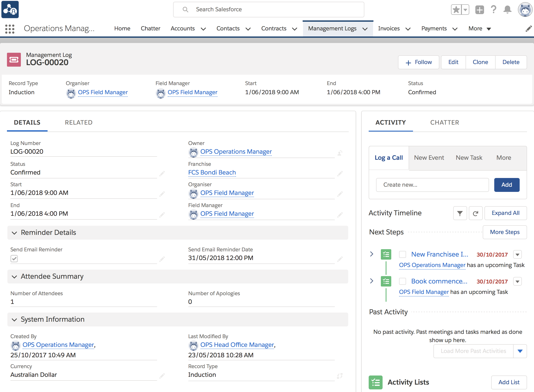This screenshot has height=392, width=534.
Task: Open the favorites list dropdown arrow
Action: pyautogui.click(x=465, y=10)
